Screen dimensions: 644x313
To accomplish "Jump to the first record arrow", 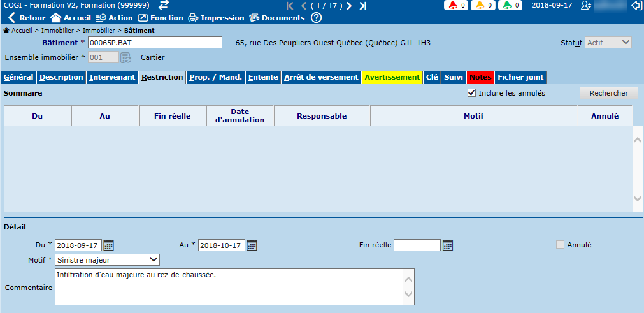I will tap(290, 6).
